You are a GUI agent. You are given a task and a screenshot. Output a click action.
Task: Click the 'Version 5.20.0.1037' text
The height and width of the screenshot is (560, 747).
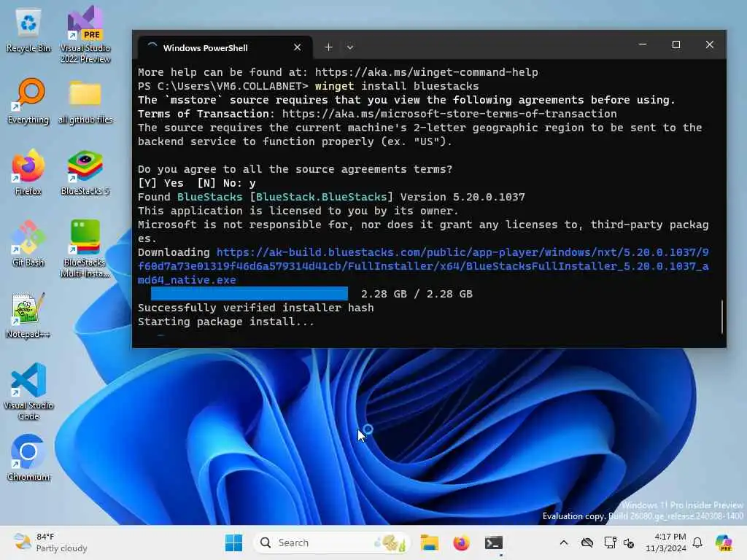coord(462,197)
